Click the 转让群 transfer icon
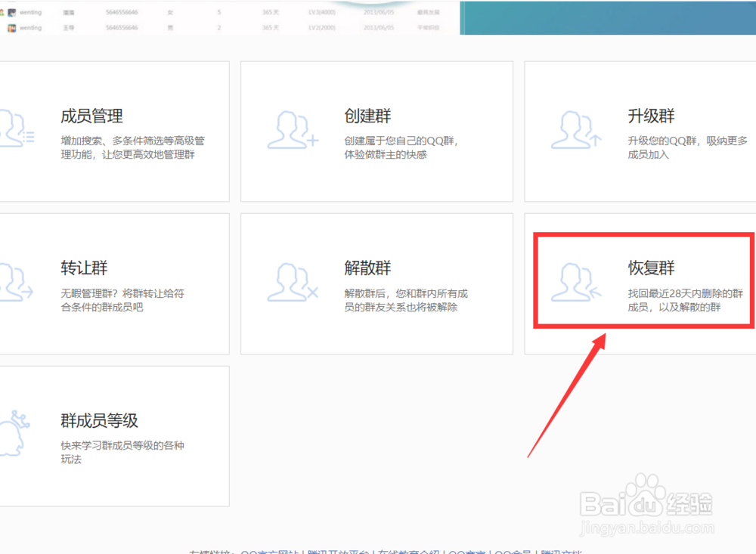This screenshot has height=554, width=756. pos(16,282)
